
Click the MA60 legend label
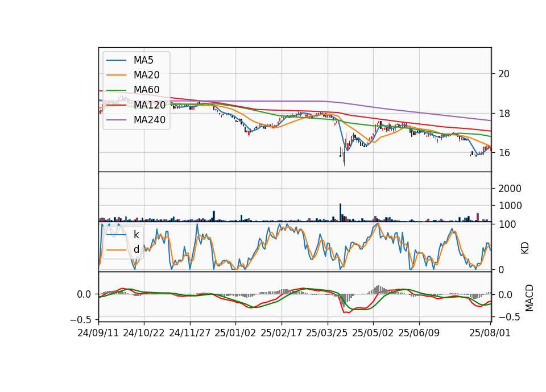[x=147, y=90]
